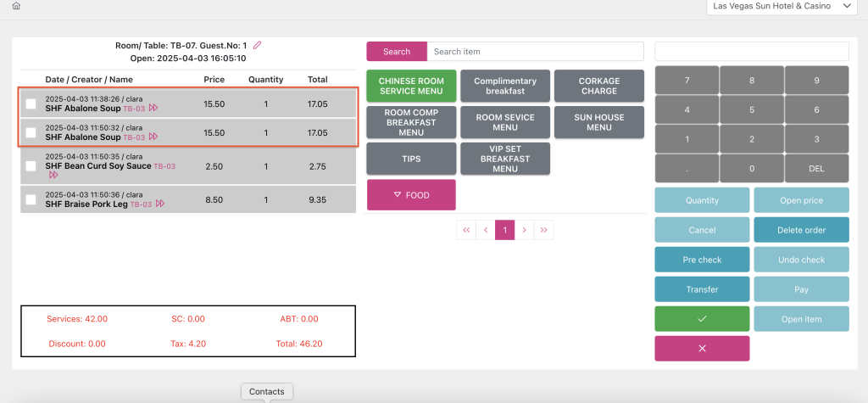Click the home icon at top left

[x=16, y=6]
